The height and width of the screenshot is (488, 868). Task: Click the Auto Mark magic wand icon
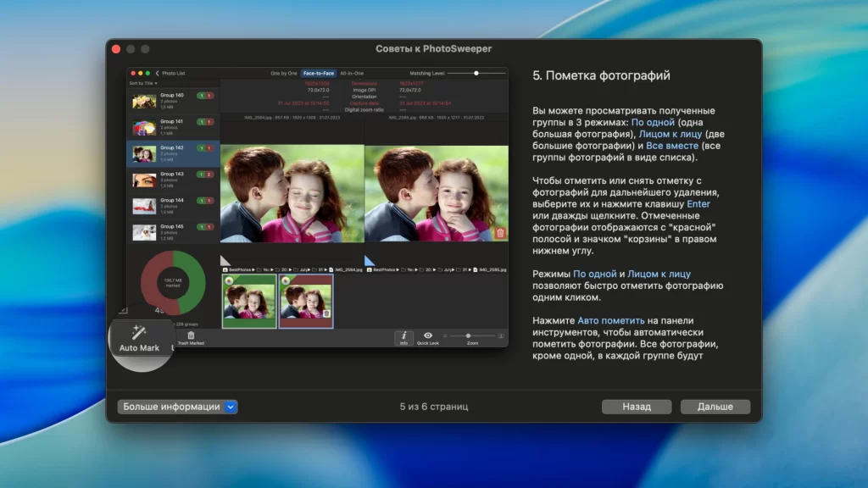[x=139, y=332]
